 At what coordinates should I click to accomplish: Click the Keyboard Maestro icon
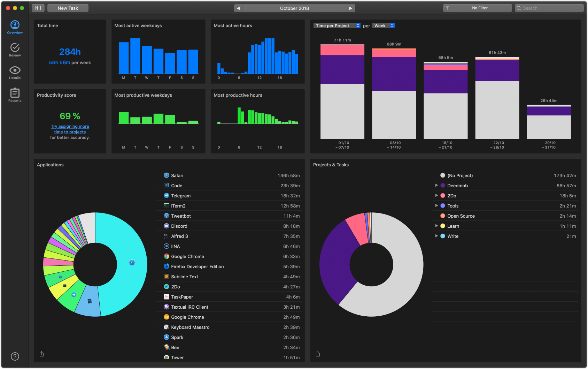tap(167, 327)
